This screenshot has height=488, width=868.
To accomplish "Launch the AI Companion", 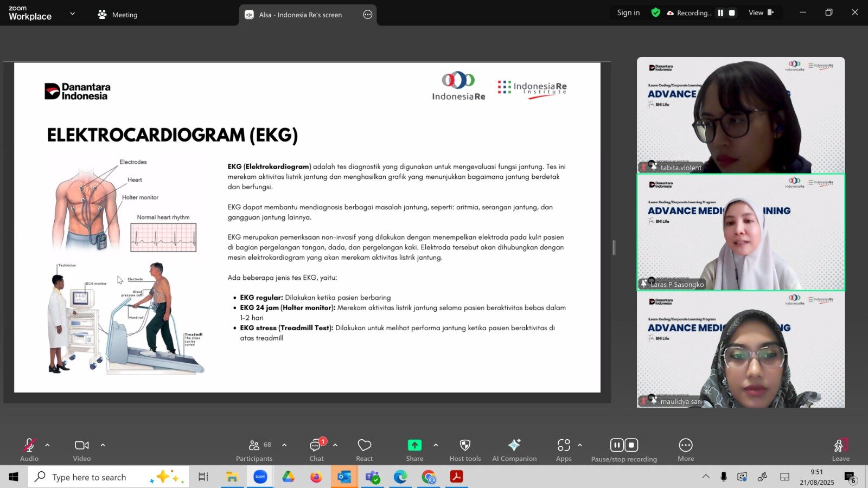I will (514, 450).
